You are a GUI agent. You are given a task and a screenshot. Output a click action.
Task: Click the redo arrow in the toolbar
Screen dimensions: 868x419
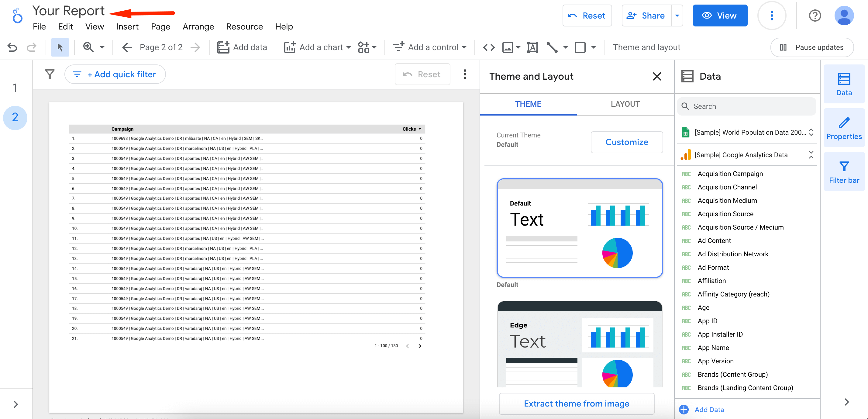pyautogui.click(x=31, y=47)
